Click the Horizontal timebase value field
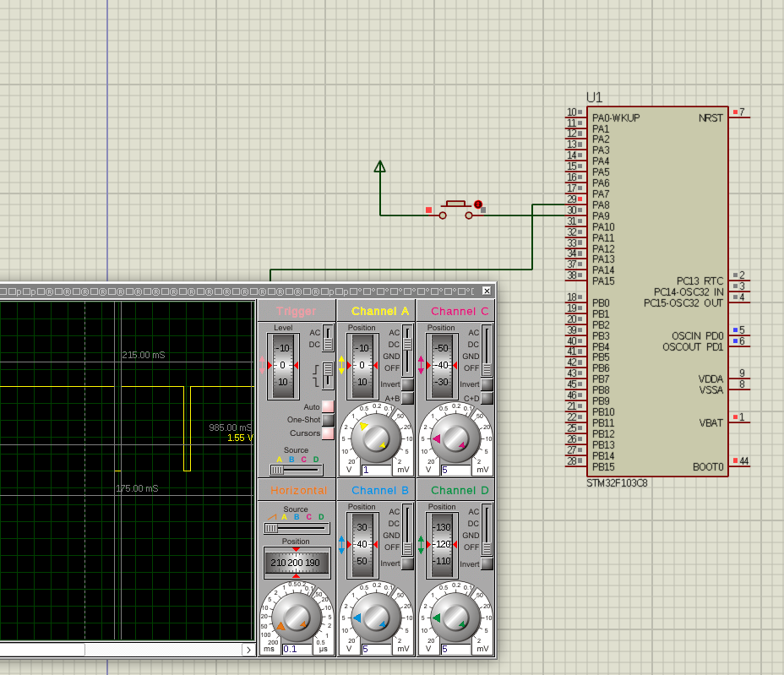784x675 pixels. [297, 649]
